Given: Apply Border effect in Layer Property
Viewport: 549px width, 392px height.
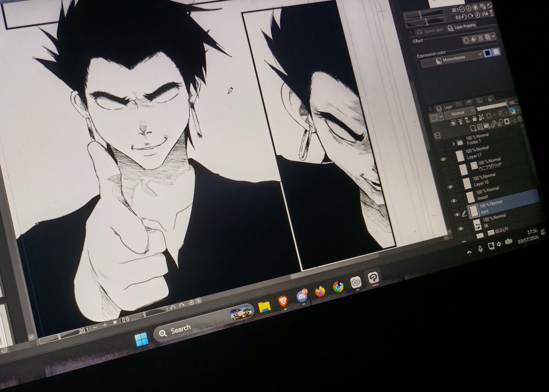Looking at the screenshot, I should [466, 40].
